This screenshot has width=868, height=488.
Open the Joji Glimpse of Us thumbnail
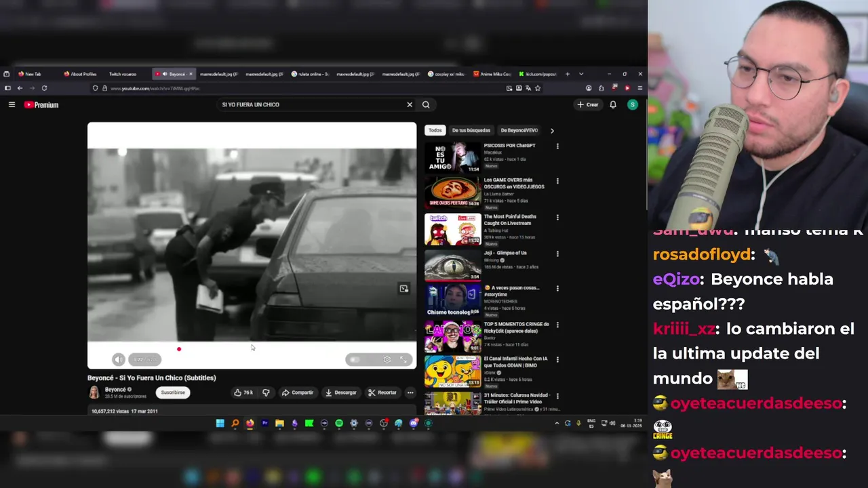click(452, 265)
